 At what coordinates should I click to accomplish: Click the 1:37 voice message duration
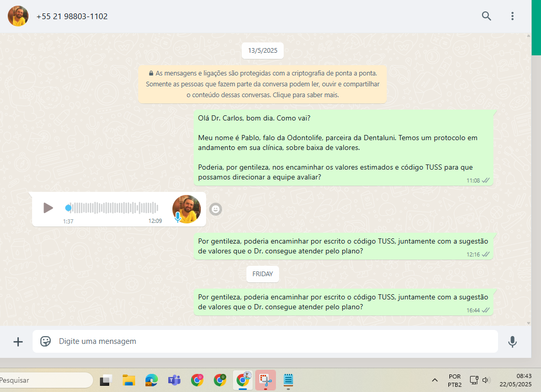coord(68,221)
